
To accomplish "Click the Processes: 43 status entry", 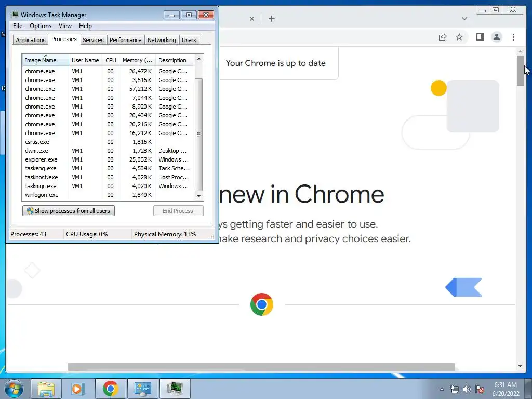I will tap(28, 234).
